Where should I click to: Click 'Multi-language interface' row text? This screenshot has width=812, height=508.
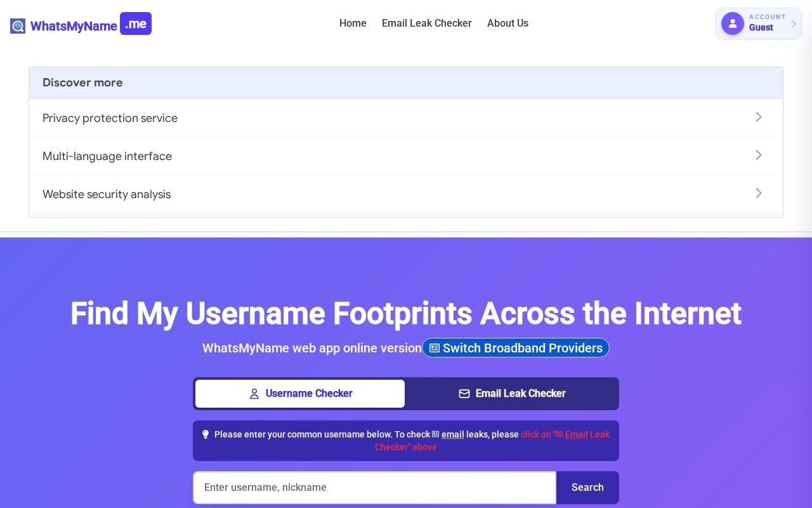107,156
